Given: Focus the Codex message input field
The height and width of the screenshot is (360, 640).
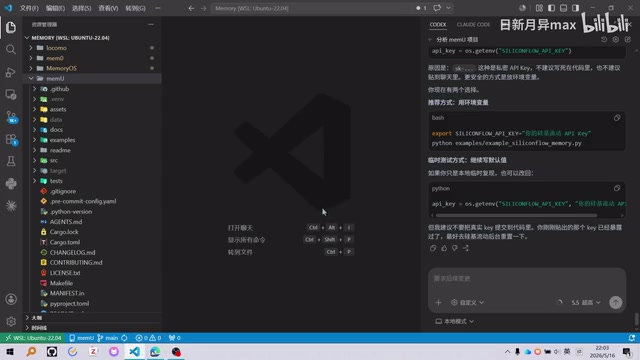Looking at the screenshot, I should click(x=527, y=279).
